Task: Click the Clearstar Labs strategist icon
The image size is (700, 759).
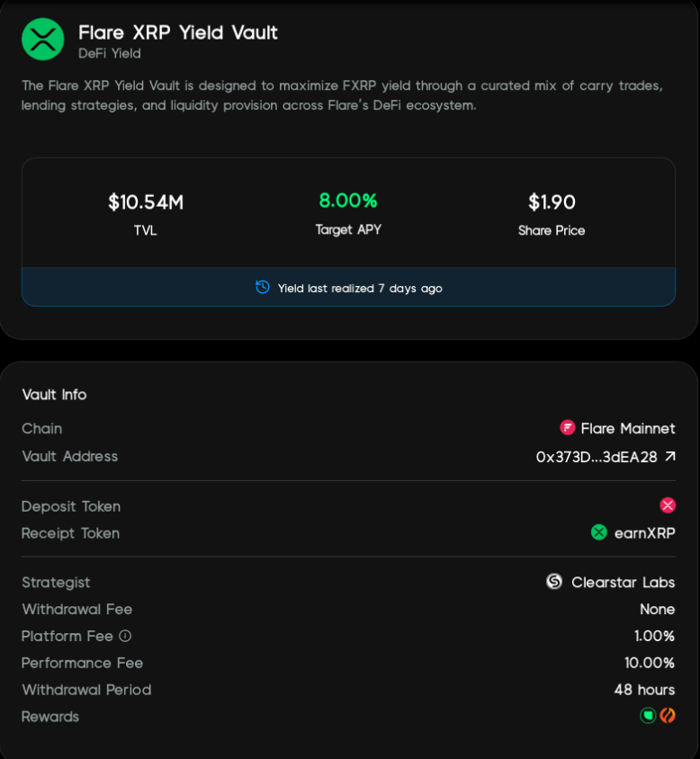Action: point(556,582)
